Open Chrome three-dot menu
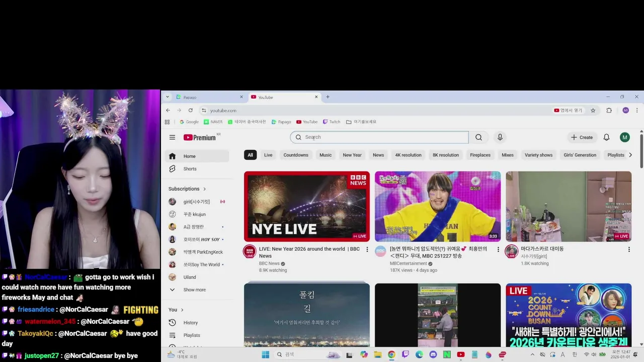644x362 pixels. point(637,111)
